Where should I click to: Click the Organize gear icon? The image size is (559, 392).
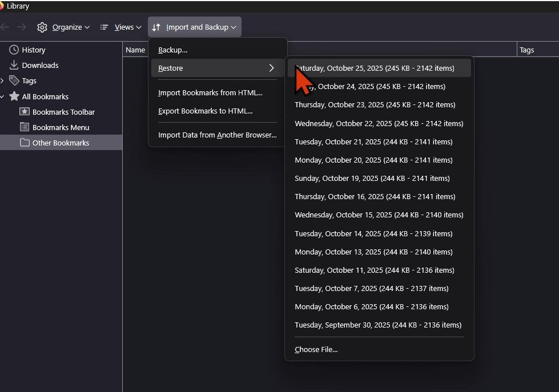point(42,27)
